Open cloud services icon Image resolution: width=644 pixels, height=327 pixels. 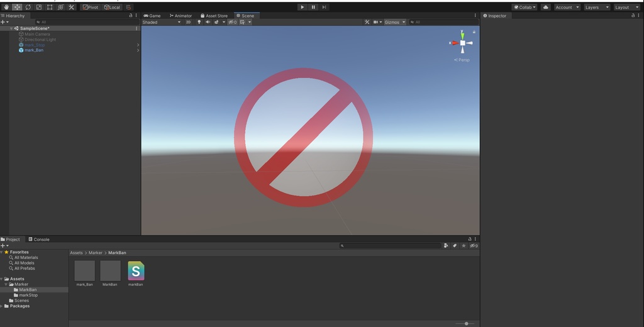pyautogui.click(x=545, y=7)
